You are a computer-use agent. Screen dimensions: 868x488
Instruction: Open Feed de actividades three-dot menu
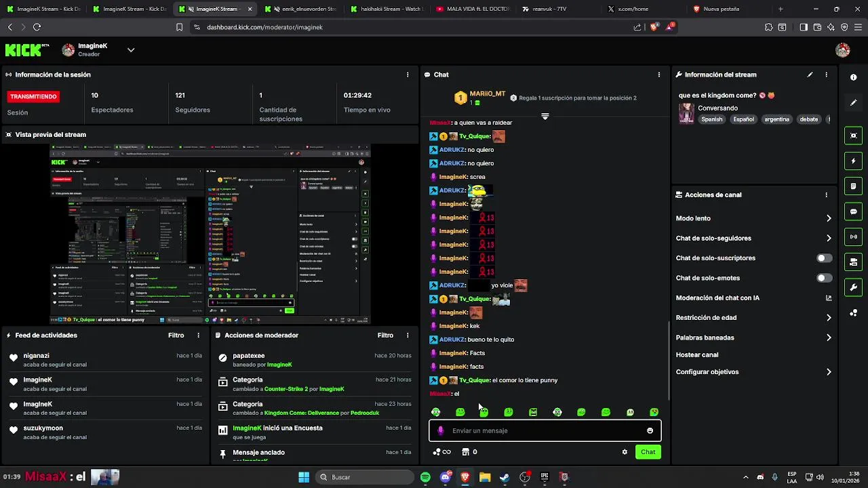pos(199,335)
